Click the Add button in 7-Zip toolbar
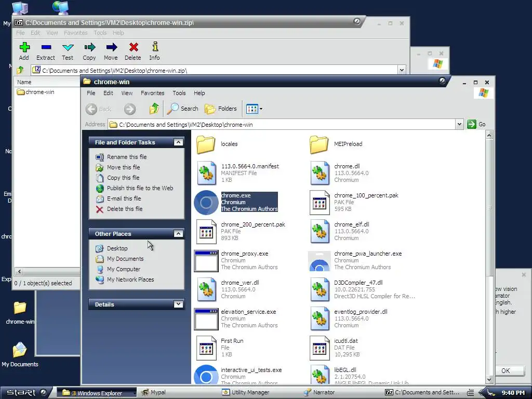The image size is (532, 399). 24,51
